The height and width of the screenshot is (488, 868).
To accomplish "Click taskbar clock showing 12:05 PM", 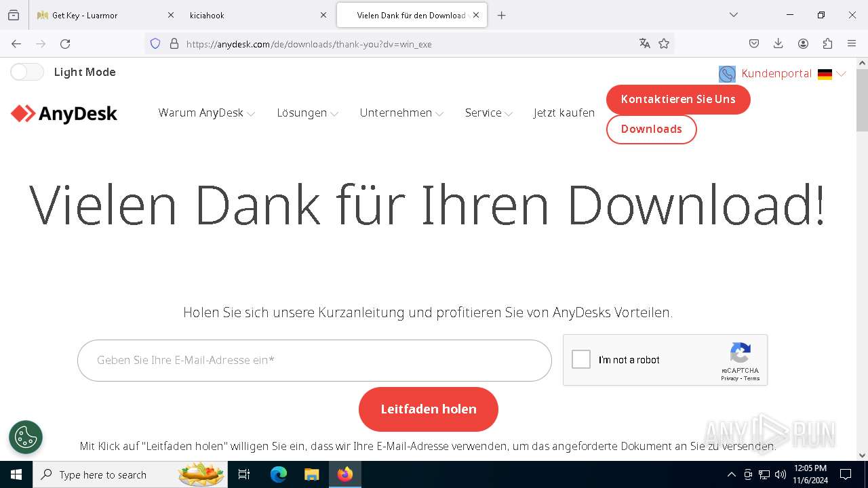I will point(810,474).
